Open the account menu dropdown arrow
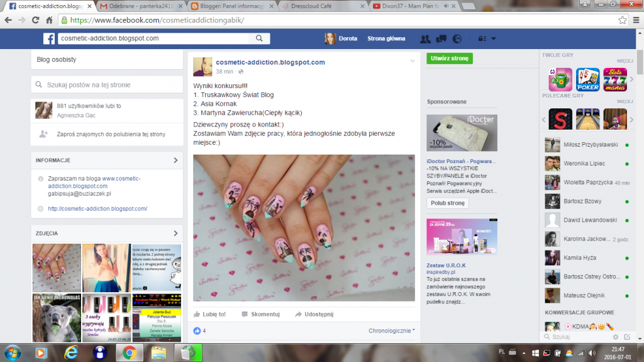The width and height of the screenshot is (644, 362). click(494, 38)
